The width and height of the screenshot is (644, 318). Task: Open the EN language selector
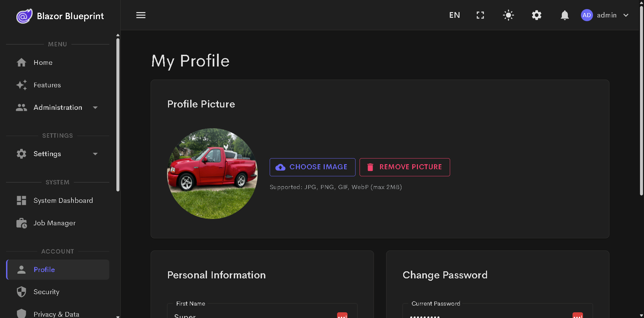point(454,15)
